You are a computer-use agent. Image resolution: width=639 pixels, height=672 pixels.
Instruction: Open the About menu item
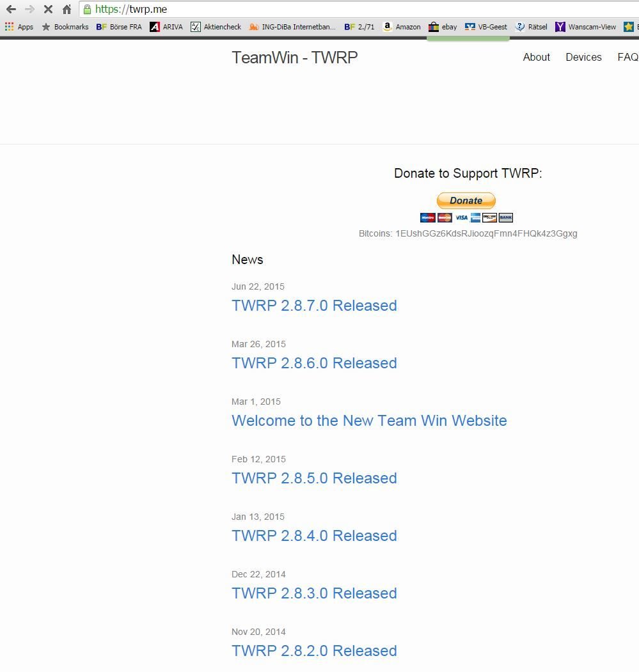coord(536,57)
